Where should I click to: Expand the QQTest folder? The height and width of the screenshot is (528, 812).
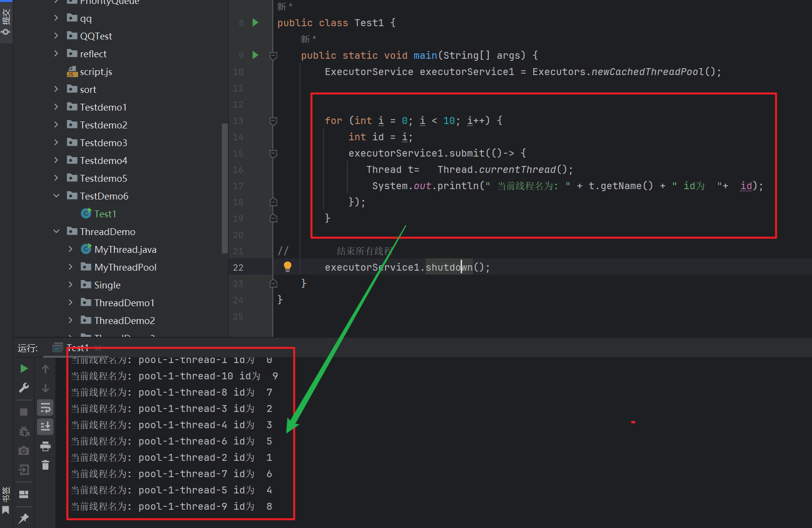point(56,36)
